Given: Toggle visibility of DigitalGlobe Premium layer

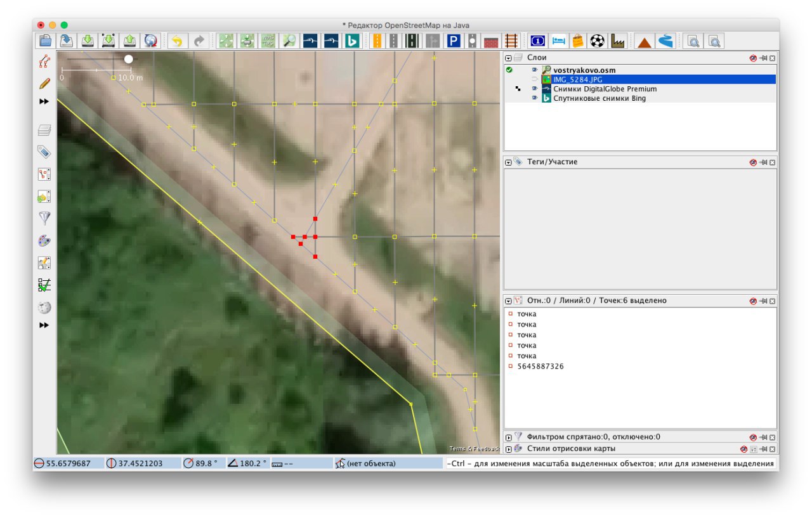Looking at the screenshot, I should tap(534, 89).
